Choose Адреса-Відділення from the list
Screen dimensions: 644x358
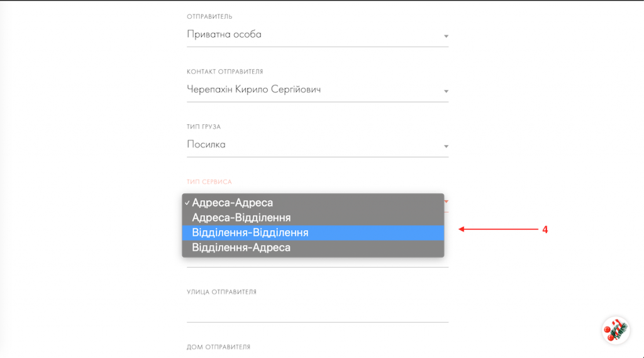click(241, 218)
